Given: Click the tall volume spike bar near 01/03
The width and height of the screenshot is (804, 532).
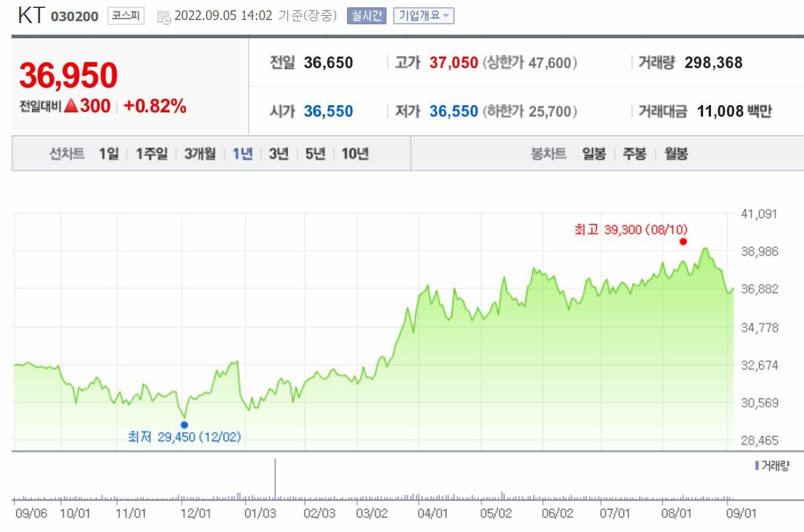Looking at the screenshot, I should point(275,479).
